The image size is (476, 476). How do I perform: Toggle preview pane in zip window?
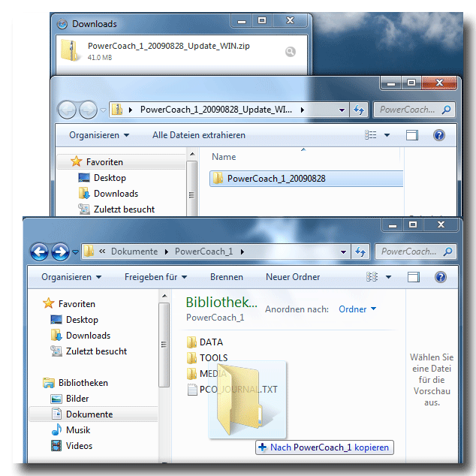point(412,135)
